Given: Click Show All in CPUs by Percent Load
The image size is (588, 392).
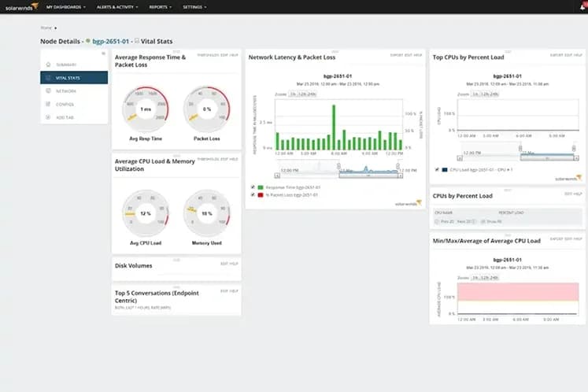Looking at the screenshot, I should click(x=492, y=222).
